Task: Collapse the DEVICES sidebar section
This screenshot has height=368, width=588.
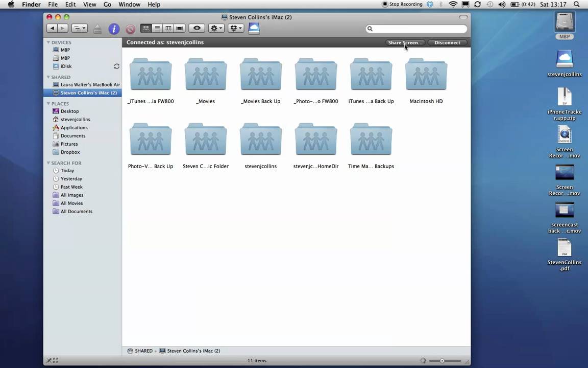Action: [48, 42]
